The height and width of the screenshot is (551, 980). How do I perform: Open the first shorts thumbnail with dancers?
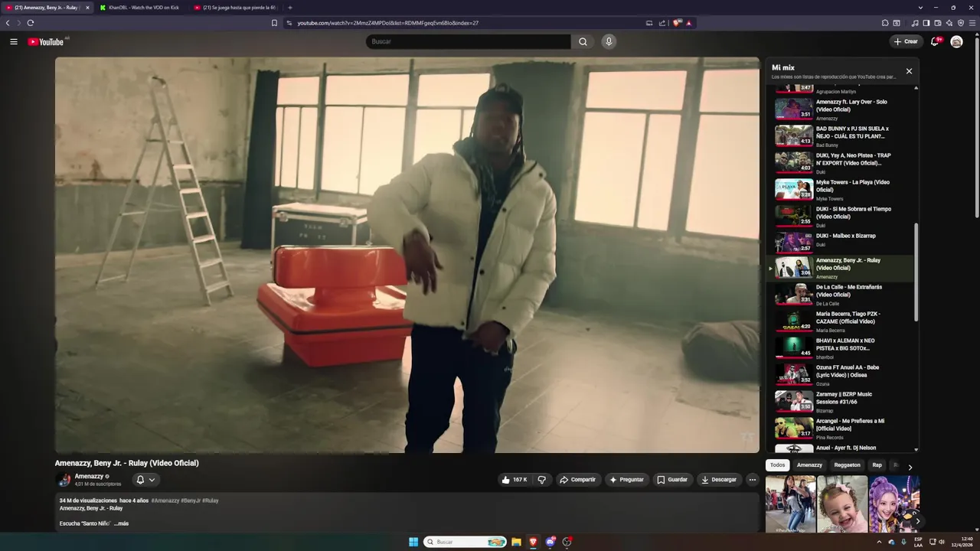click(x=790, y=504)
